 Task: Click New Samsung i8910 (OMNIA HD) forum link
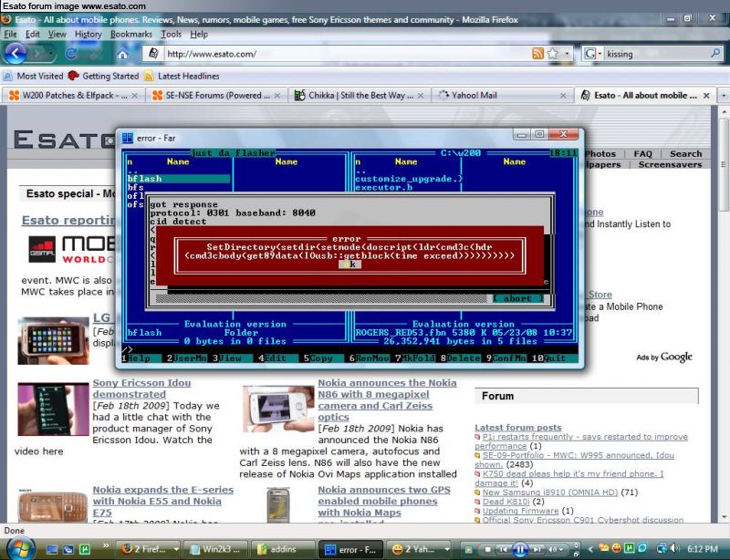click(550, 492)
